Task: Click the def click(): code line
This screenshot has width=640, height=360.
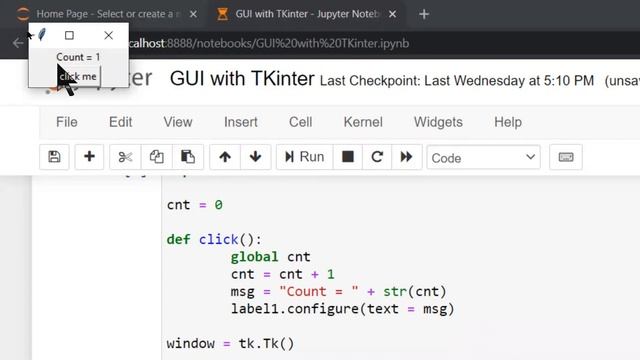Action: 213,239
